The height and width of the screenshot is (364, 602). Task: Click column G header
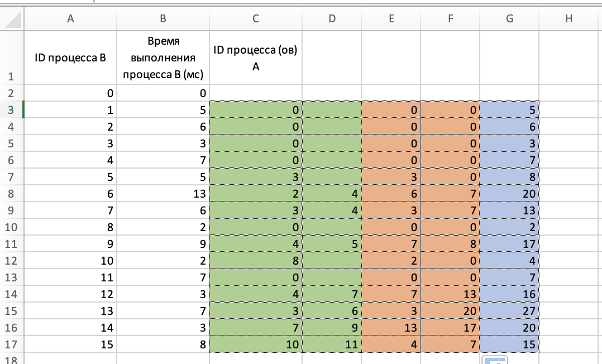(509, 18)
